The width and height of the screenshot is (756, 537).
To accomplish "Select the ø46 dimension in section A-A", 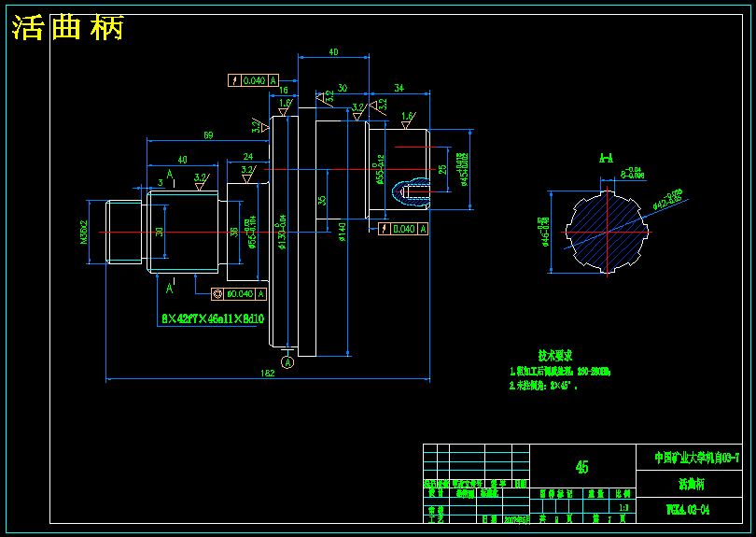I will tap(545, 232).
